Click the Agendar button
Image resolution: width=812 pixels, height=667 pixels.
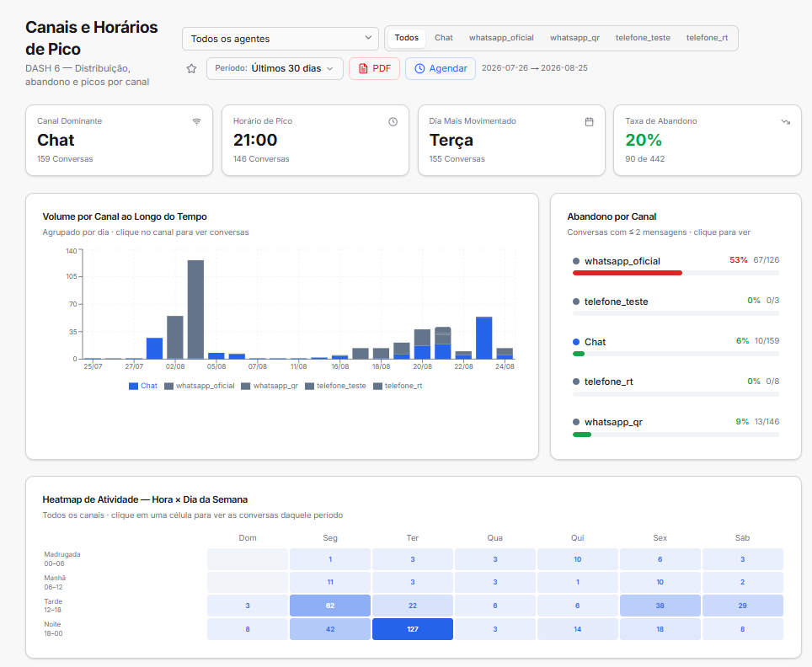pos(441,68)
